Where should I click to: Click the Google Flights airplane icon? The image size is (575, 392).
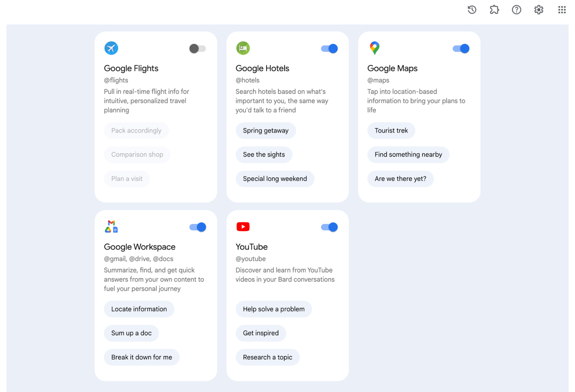click(111, 48)
